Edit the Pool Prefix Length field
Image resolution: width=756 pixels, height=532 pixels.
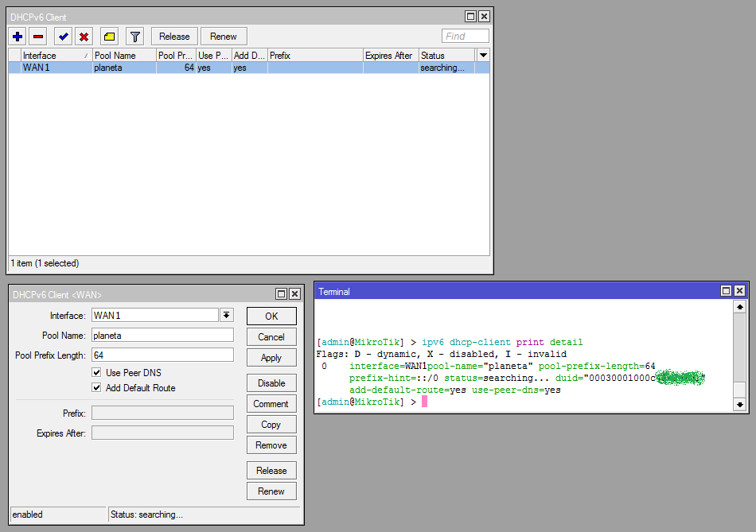[x=162, y=355]
